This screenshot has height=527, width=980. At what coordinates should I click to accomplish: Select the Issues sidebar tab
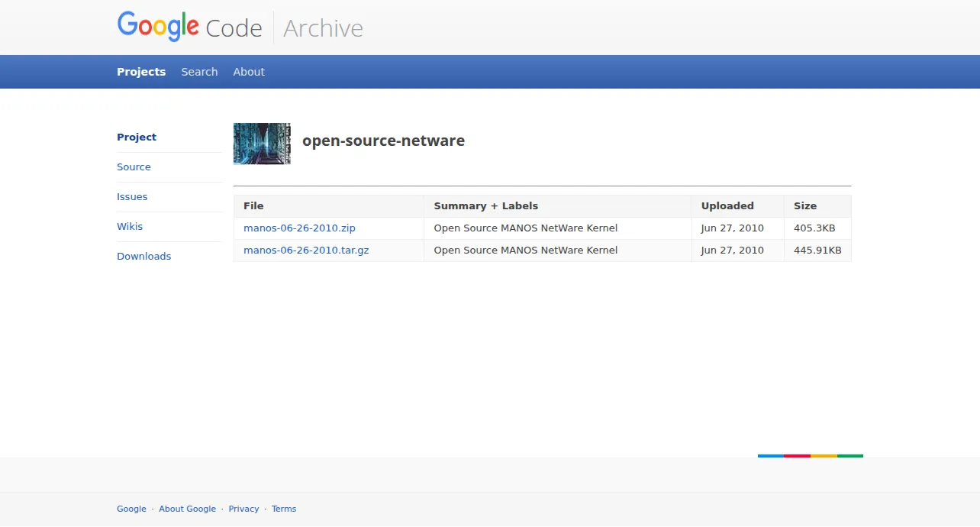tap(132, 197)
